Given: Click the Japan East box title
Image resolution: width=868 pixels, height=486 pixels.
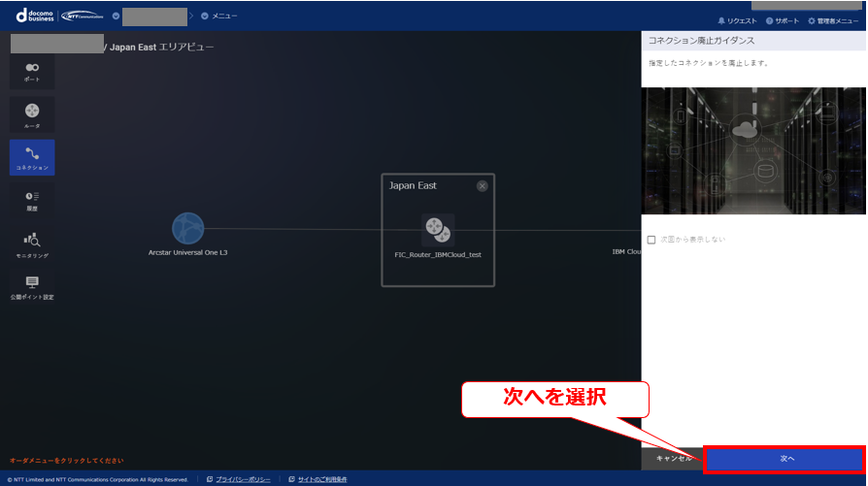Looking at the screenshot, I should [x=413, y=186].
